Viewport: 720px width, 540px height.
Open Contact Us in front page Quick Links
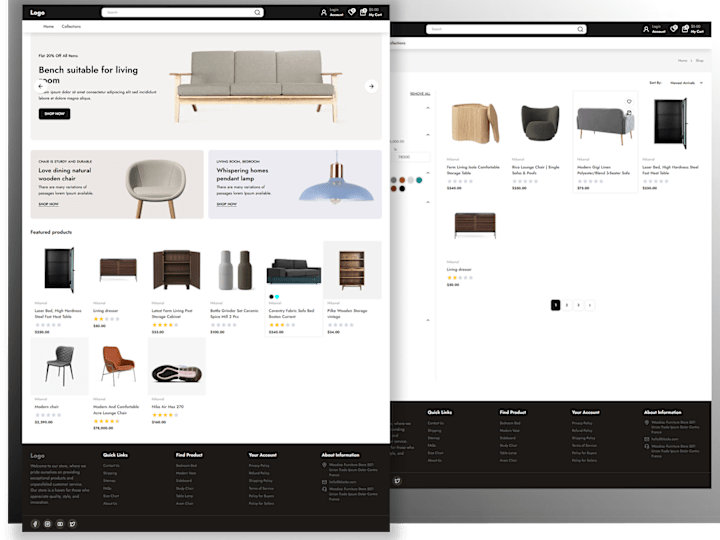pyautogui.click(x=111, y=466)
